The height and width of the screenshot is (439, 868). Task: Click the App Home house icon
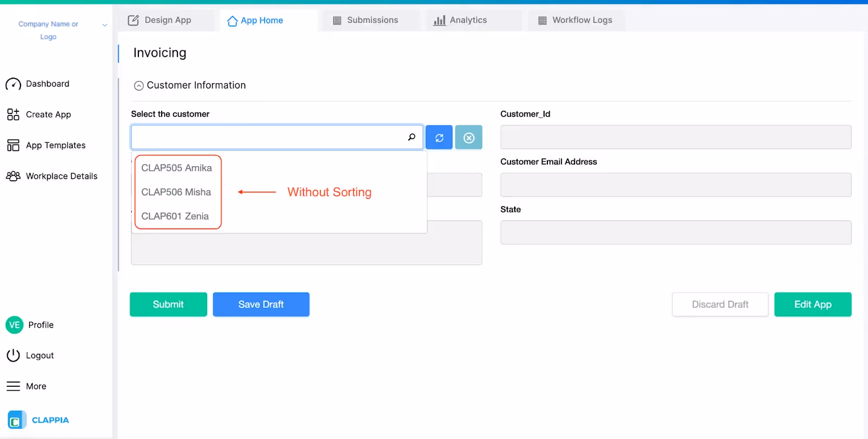tap(232, 21)
